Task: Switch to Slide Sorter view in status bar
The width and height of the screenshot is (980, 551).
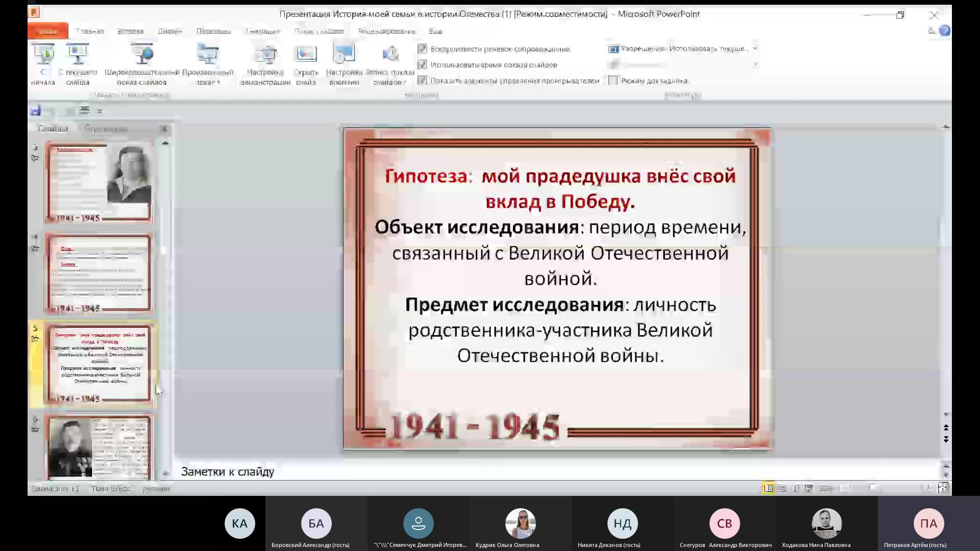Action: (x=782, y=488)
